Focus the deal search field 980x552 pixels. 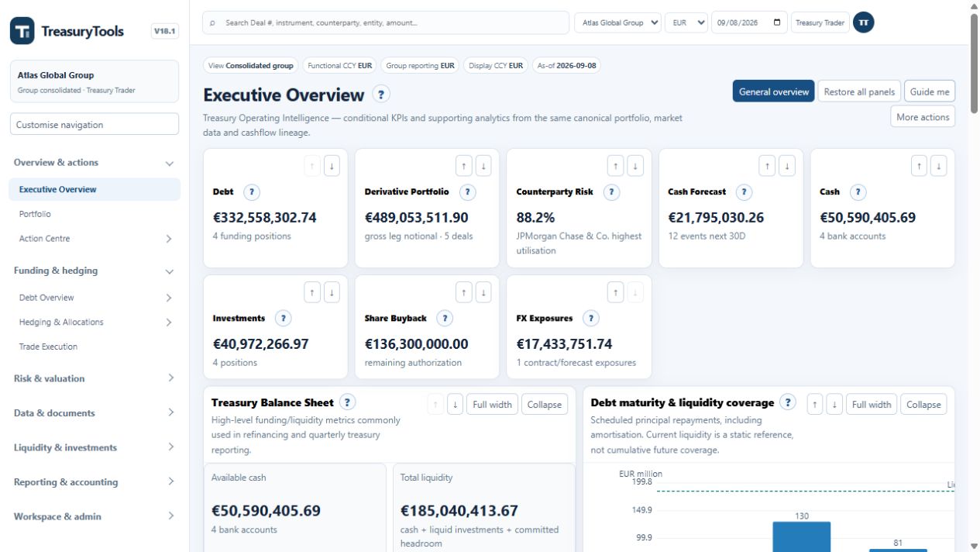(386, 22)
